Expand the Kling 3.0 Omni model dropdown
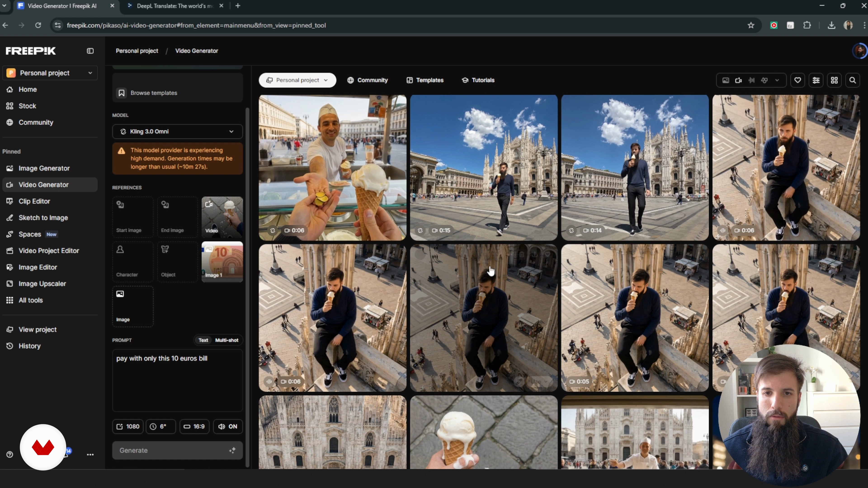 pos(177,131)
